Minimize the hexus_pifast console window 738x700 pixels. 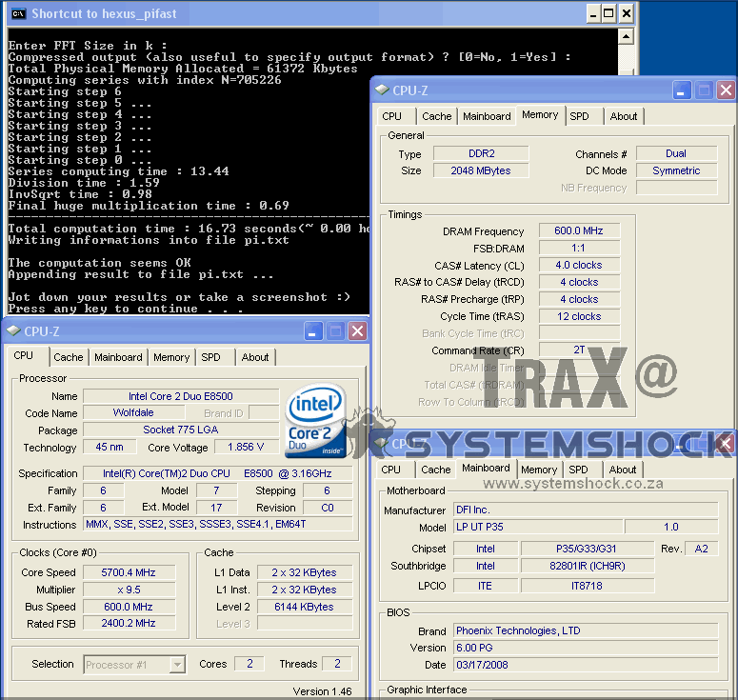[x=593, y=13]
